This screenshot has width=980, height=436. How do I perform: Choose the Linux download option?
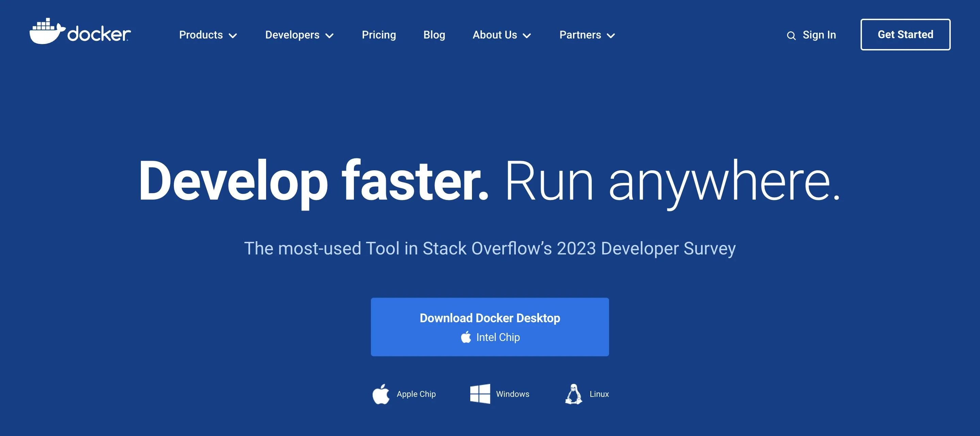(x=586, y=394)
